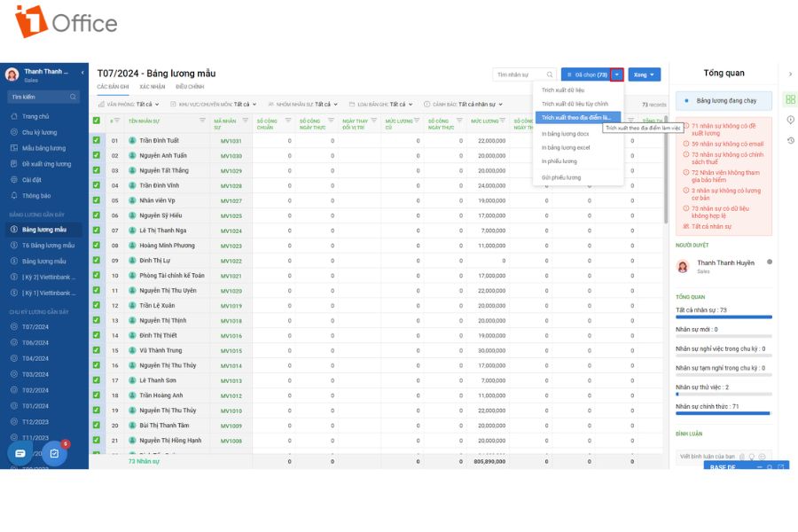Viewport: 798px width, 532px height.
Task: Click the grid view icon in right panel
Action: click(790, 99)
